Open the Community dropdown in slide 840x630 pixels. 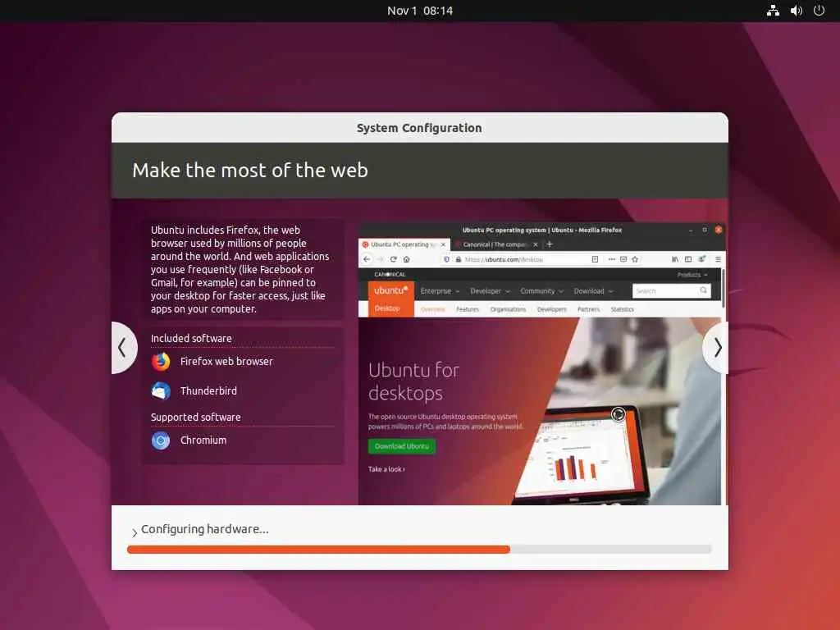tap(541, 291)
